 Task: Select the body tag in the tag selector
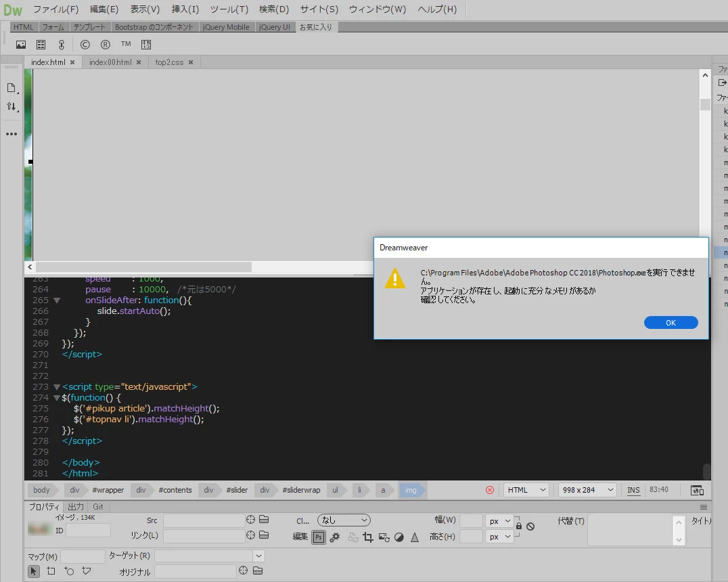(x=41, y=490)
